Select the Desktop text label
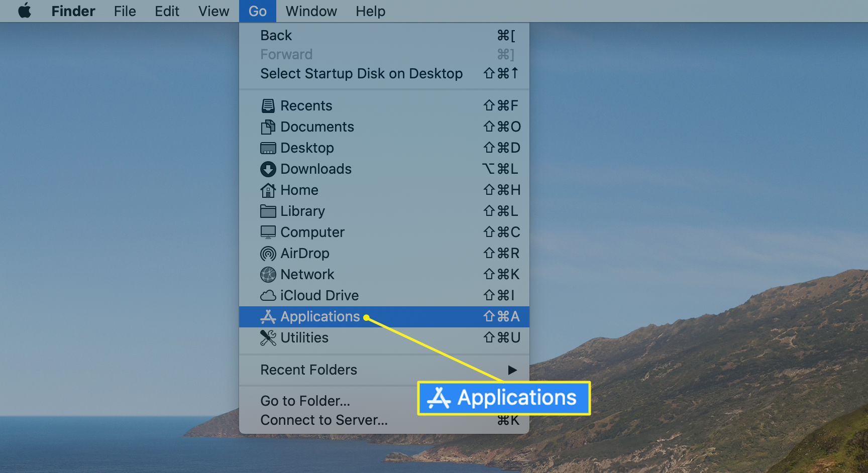The width and height of the screenshot is (868, 473). coord(307,148)
